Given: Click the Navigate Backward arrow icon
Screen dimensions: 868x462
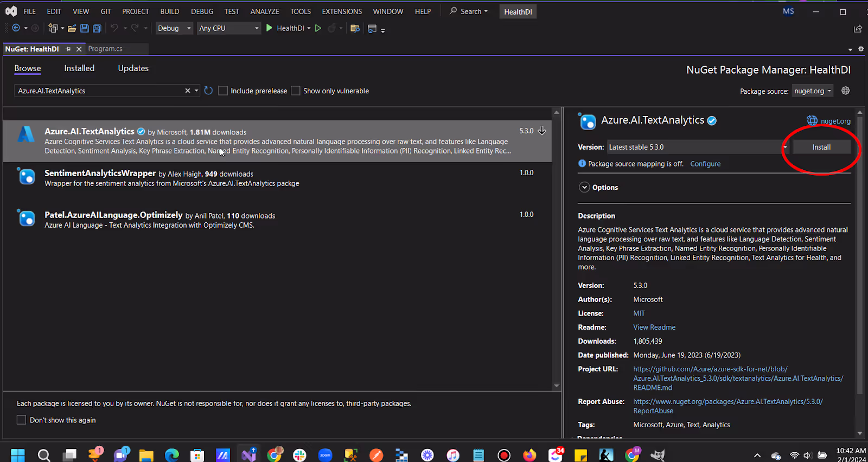Looking at the screenshot, I should tap(16, 28).
